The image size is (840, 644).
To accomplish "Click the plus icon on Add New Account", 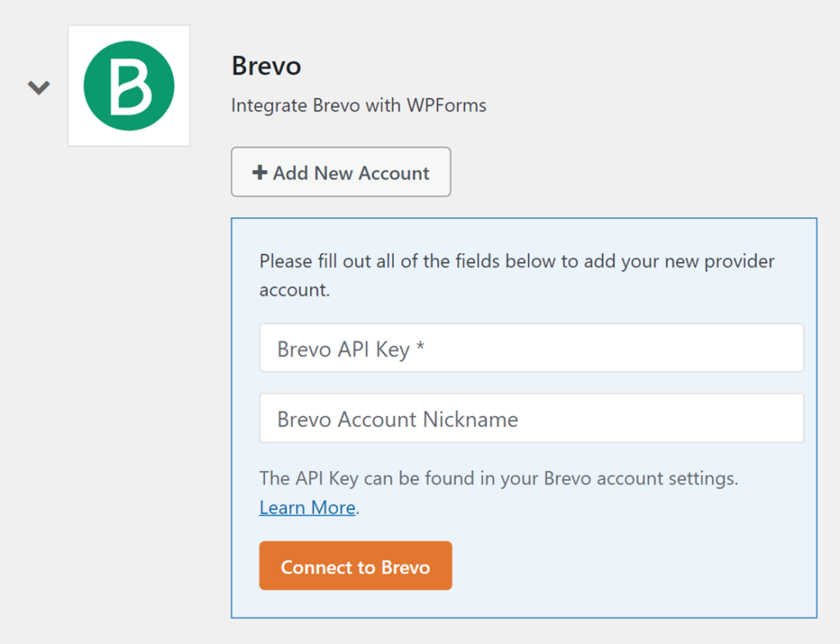I will click(259, 172).
